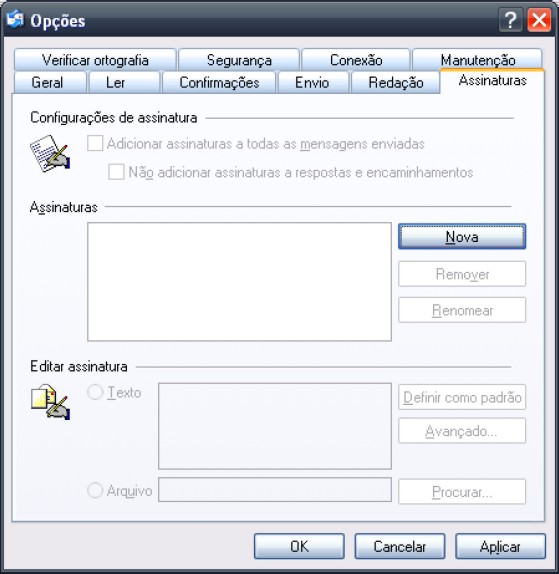Click the Outlook Express title bar icon
Image resolution: width=559 pixels, height=574 pixels.
click(15, 19)
